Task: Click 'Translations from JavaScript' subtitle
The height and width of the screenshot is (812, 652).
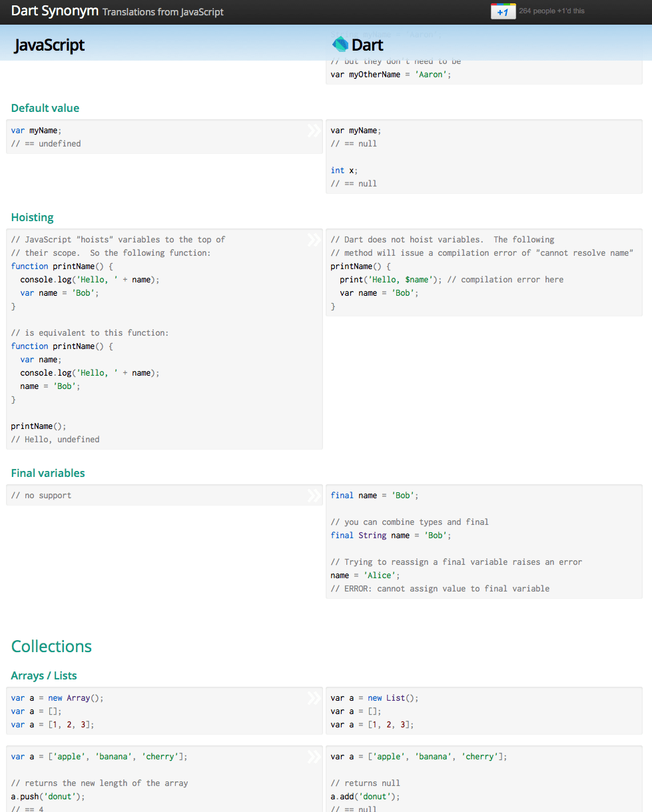Action: coord(163,12)
